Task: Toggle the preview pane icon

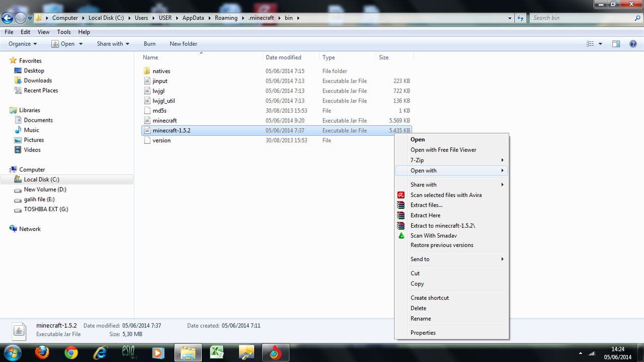Action: click(616, 44)
